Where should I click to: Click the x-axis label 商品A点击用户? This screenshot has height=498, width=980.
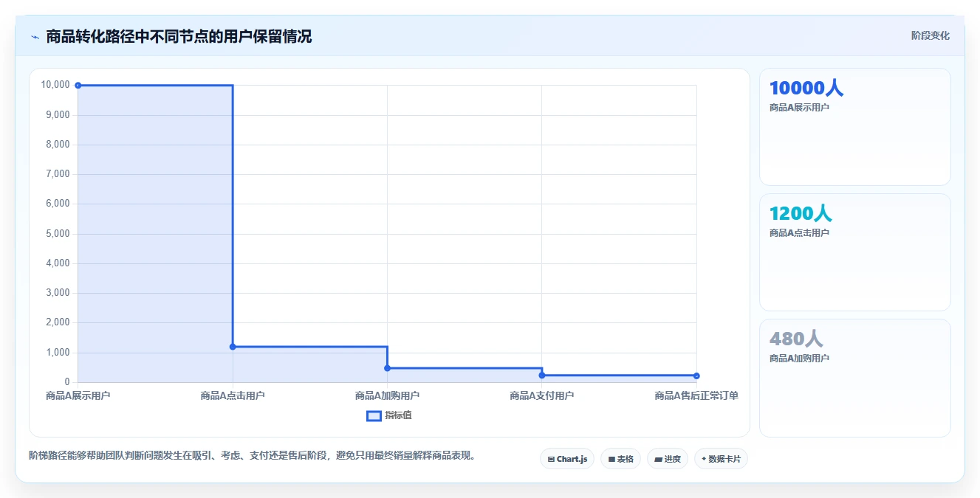233,396
